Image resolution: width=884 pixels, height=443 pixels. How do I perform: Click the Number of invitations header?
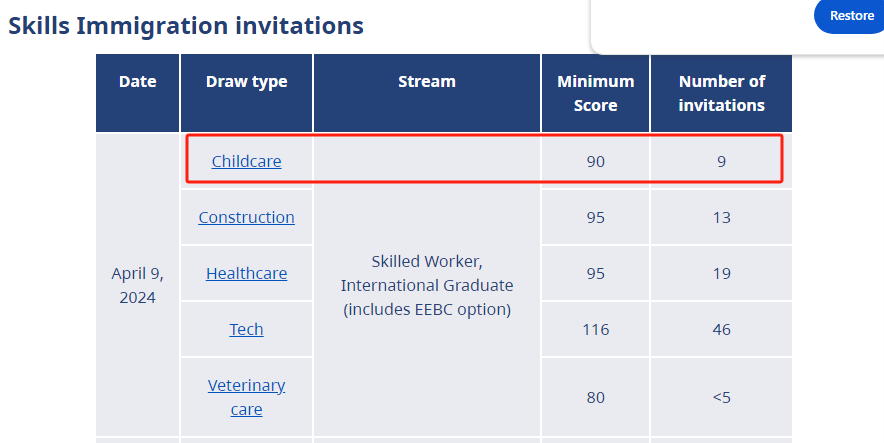(x=721, y=93)
